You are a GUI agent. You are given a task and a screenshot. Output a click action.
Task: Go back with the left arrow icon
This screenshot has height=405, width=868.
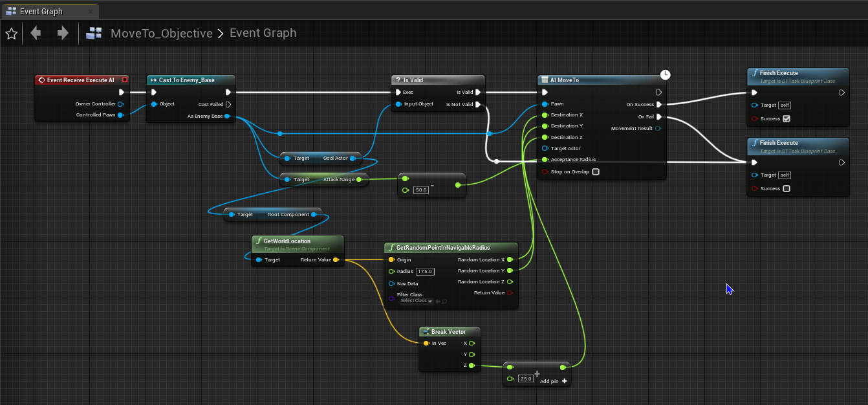pyautogui.click(x=36, y=33)
